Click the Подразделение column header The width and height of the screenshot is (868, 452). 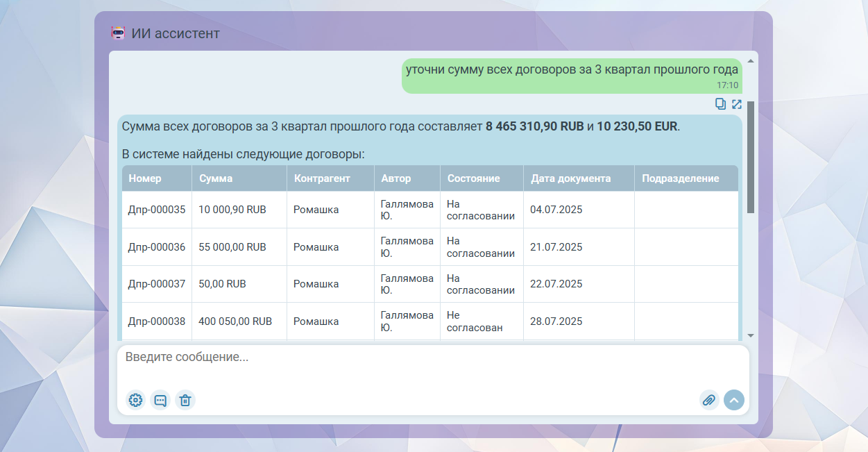click(x=680, y=178)
